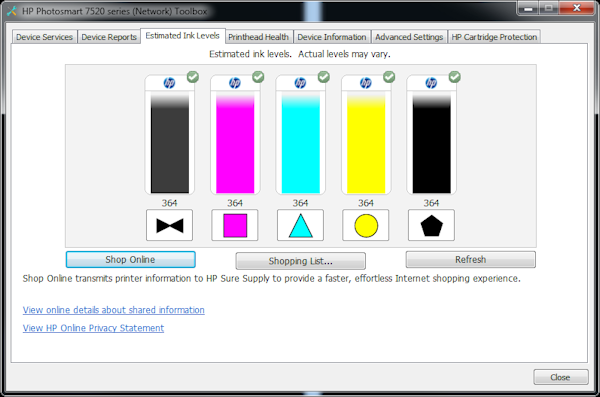The width and height of the screenshot is (600, 397).
Task: Click the 364 label above the bow-tie symbol
Action: coord(170,203)
